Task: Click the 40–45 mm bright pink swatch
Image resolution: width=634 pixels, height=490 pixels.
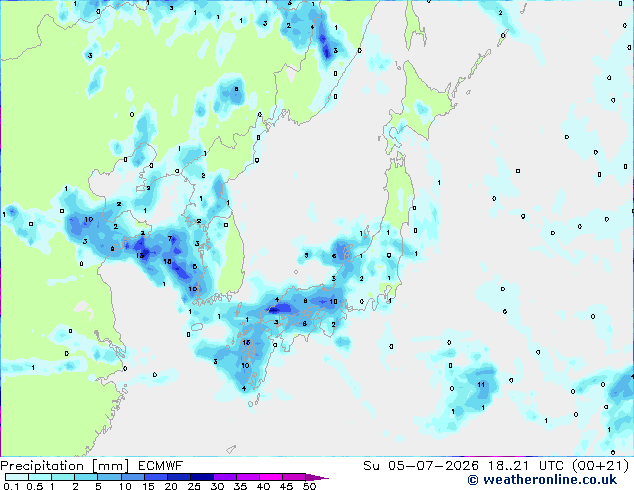Action: (271, 477)
